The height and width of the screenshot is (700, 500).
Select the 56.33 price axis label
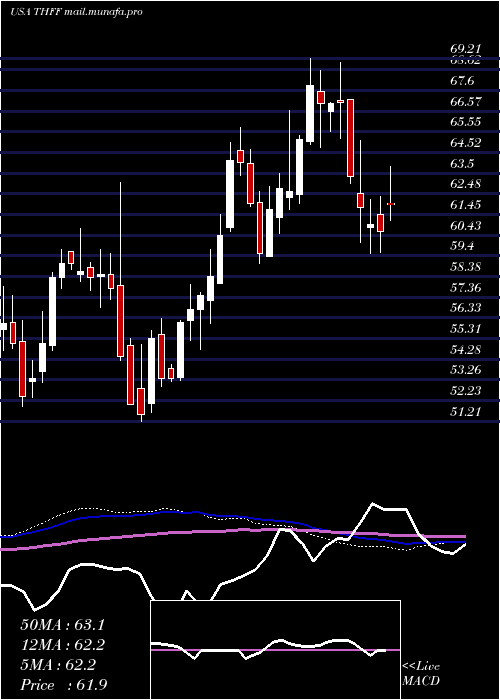tap(465, 308)
